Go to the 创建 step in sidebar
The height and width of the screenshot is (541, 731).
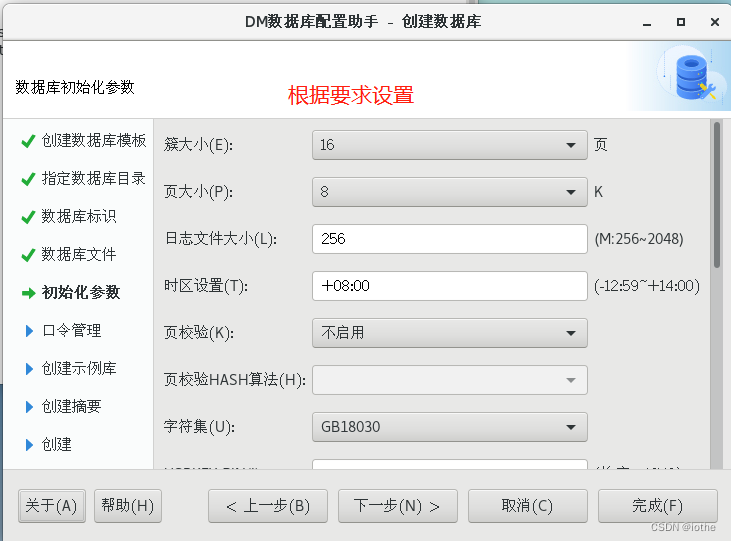click(56, 444)
